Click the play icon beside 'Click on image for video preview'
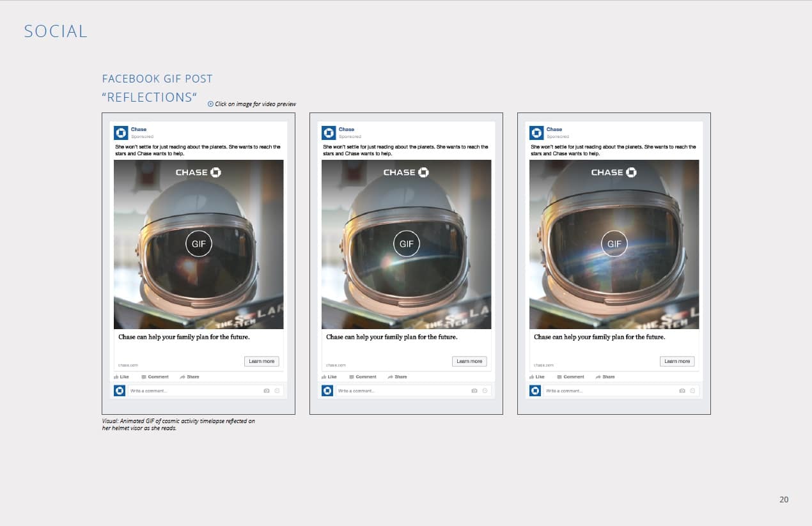812x526 pixels. tap(210, 104)
